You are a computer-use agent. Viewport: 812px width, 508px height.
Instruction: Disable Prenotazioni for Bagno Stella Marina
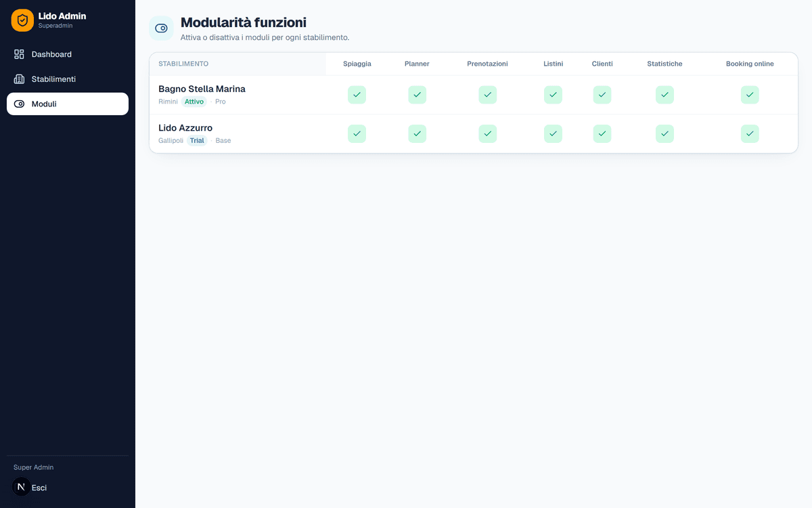487,95
